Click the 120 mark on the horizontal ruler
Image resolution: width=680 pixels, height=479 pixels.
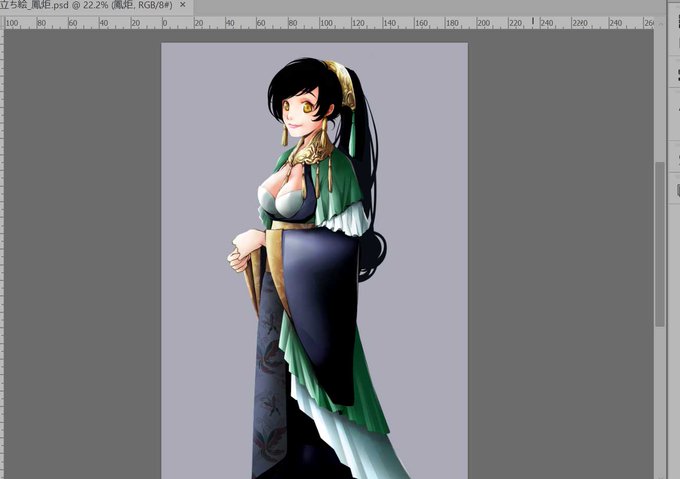[358, 23]
